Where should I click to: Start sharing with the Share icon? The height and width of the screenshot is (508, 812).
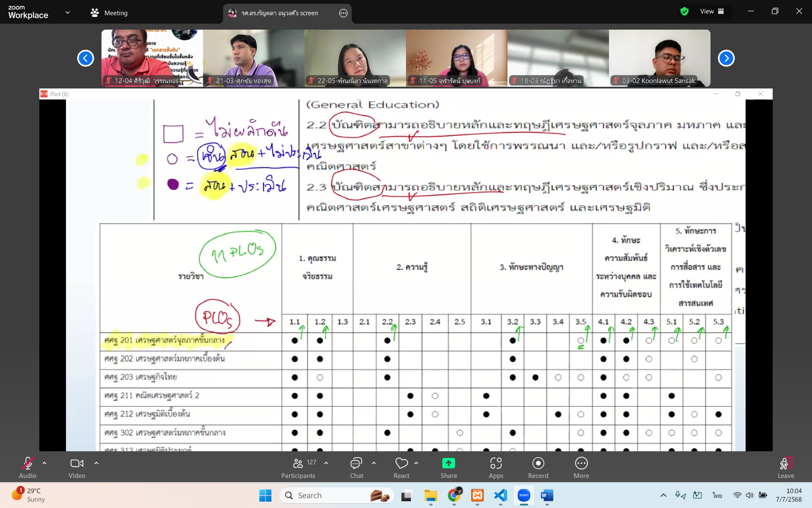(449, 464)
